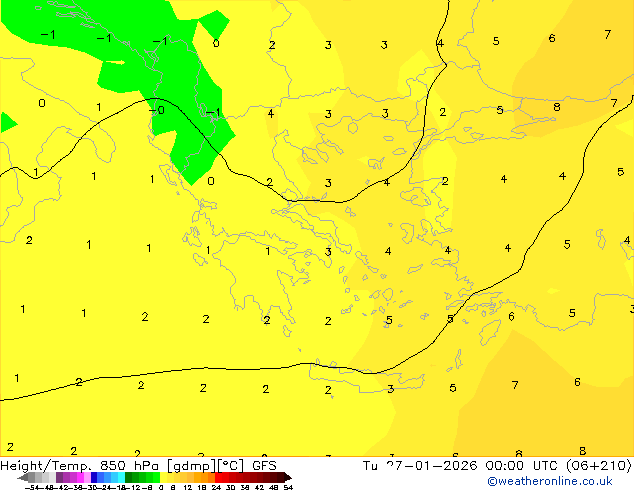Click the "30" legend scale value
The height and width of the screenshot is (490, 634).
(x=230, y=487)
